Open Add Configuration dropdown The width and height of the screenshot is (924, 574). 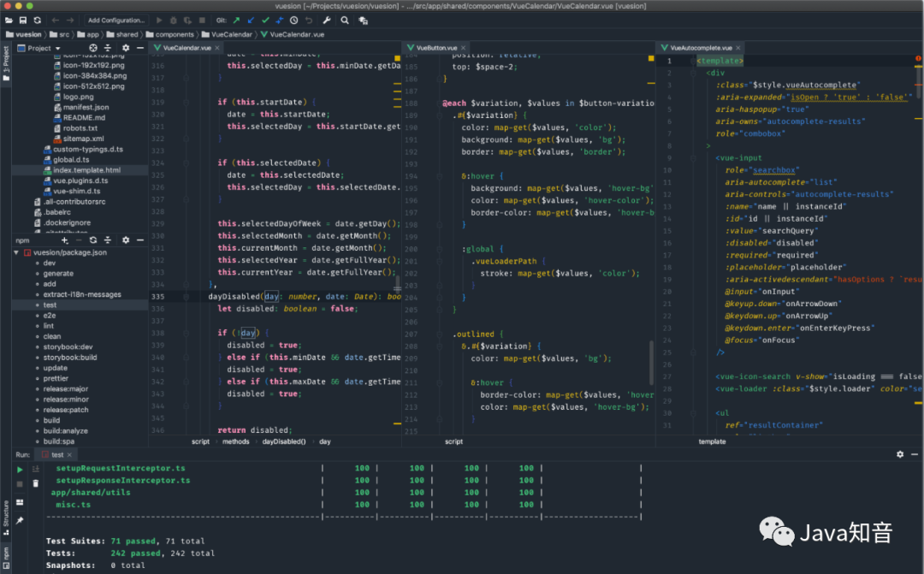(116, 20)
